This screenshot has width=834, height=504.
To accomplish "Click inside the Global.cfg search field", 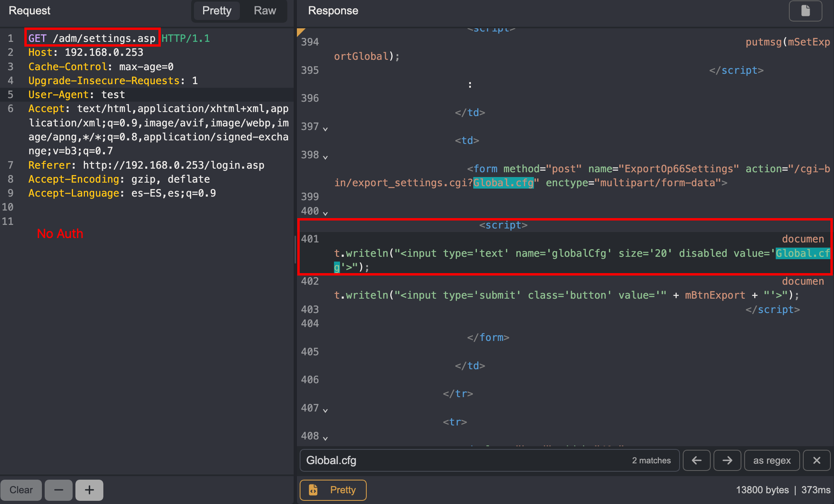I will [439, 460].
